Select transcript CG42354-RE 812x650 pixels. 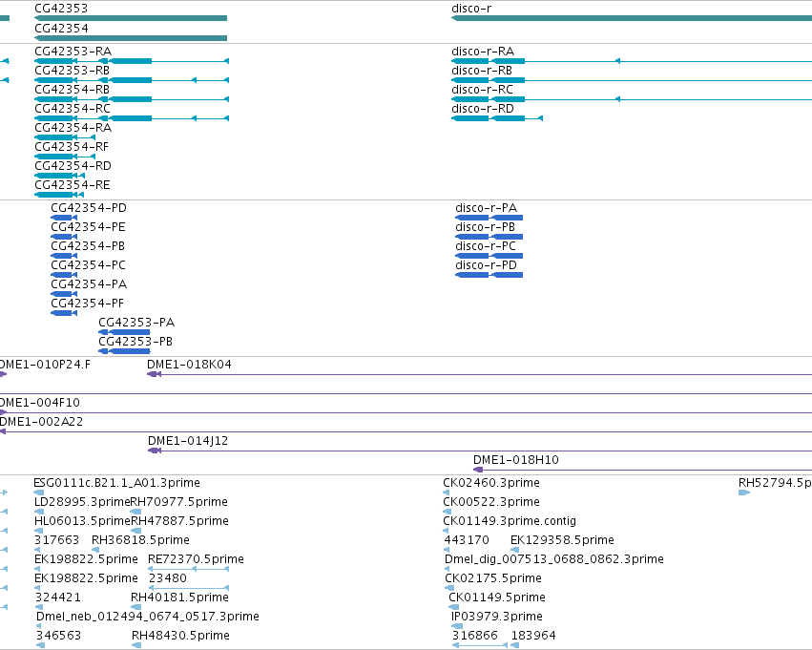pyautogui.click(x=73, y=185)
